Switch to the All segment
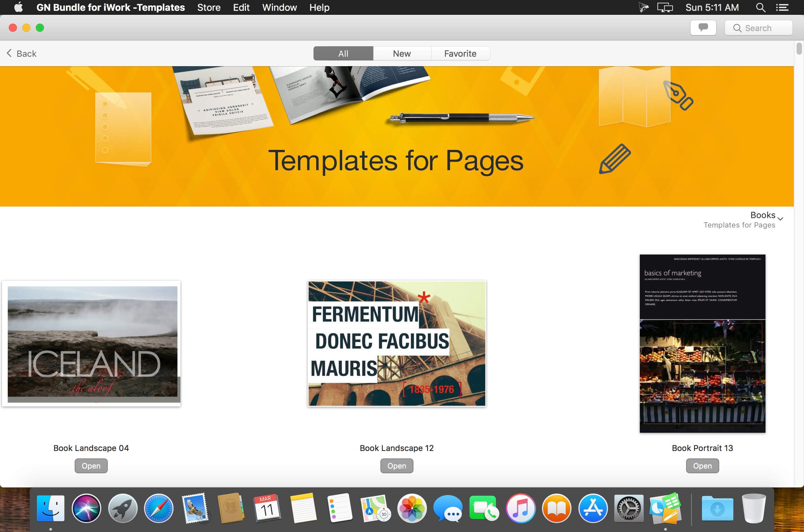Viewport: 804px width, 532px height. pyautogui.click(x=343, y=53)
